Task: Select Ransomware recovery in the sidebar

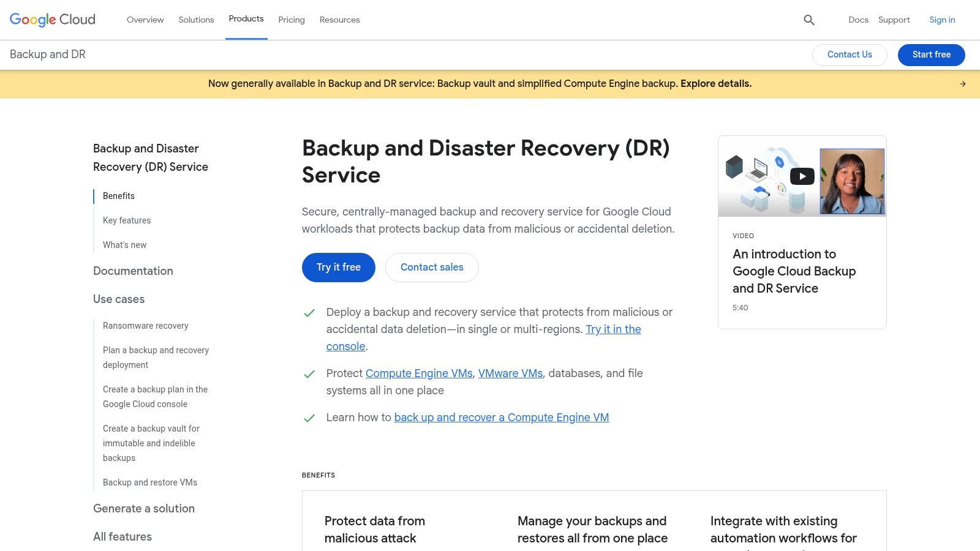Action: [x=146, y=326]
